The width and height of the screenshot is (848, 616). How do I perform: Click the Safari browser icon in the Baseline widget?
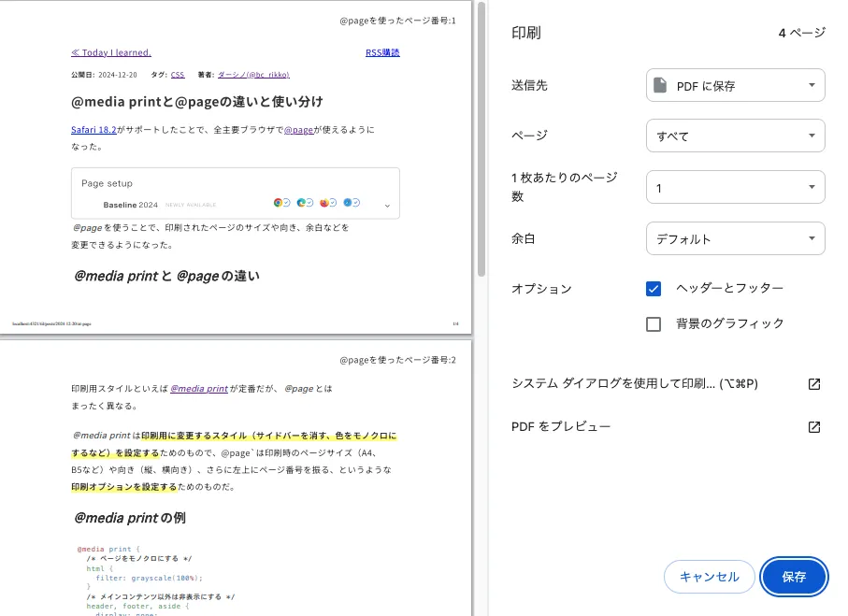[x=347, y=203]
